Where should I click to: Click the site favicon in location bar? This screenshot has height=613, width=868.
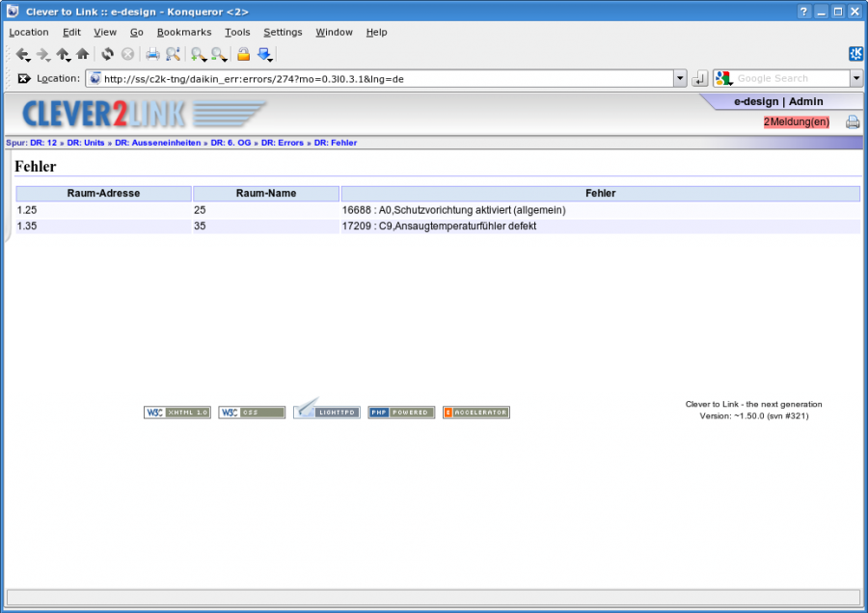pyautogui.click(x=95, y=79)
